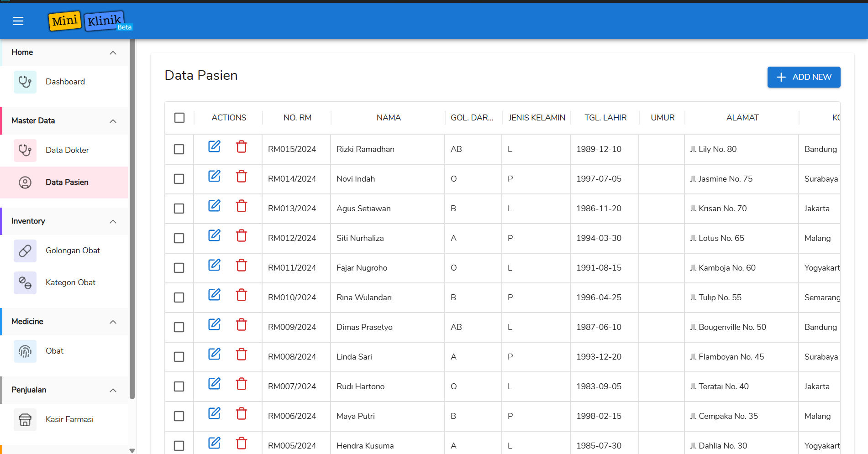Edit patient Dimas Prasetyo

click(214, 324)
